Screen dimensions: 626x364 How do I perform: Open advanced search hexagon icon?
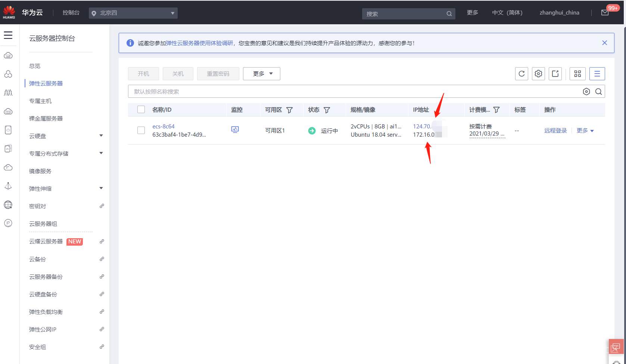586,91
